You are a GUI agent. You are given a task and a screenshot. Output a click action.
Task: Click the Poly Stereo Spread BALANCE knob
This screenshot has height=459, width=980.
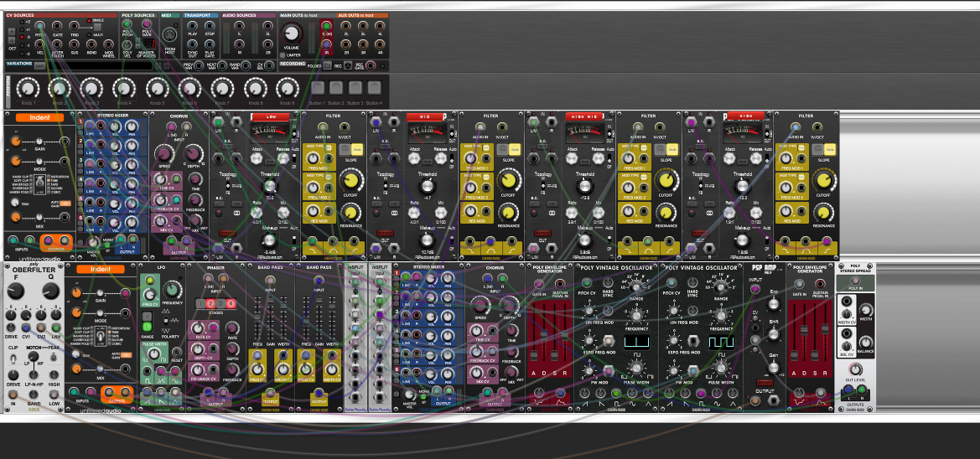pos(866,343)
